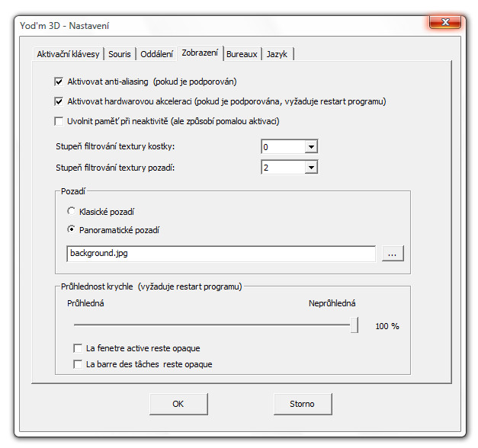The width and height of the screenshot is (478, 448).
Task: Cancel with the Storno button
Action: click(303, 404)
